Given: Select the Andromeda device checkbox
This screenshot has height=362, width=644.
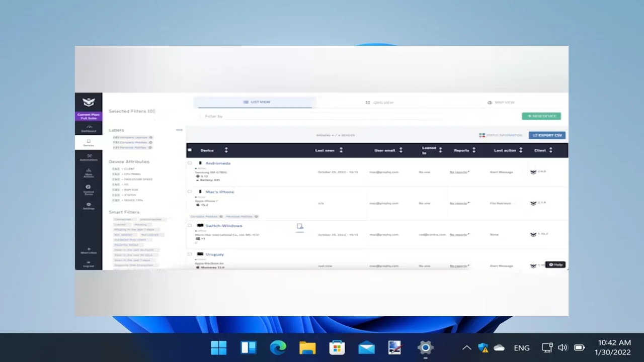Looking at the screenshot, I should point(190,163).
